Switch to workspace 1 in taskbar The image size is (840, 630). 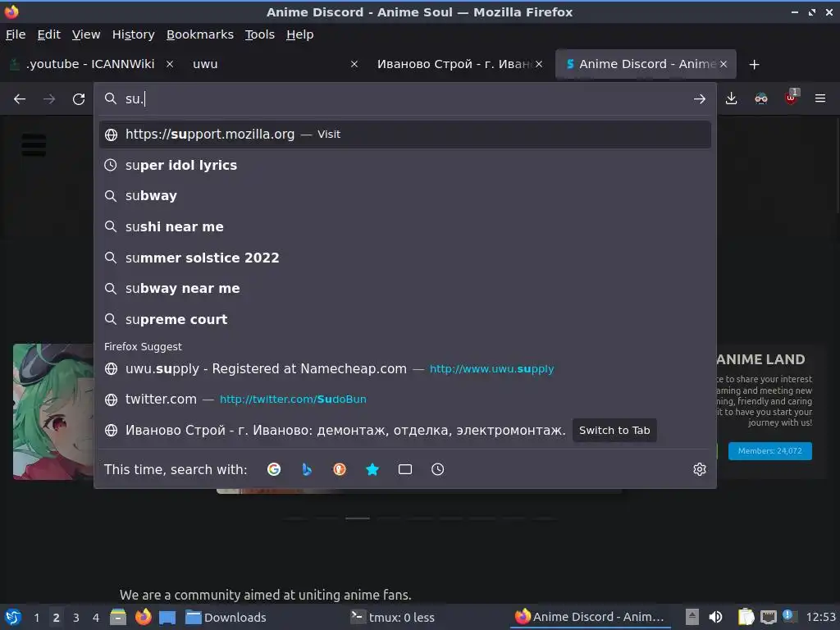36,617
